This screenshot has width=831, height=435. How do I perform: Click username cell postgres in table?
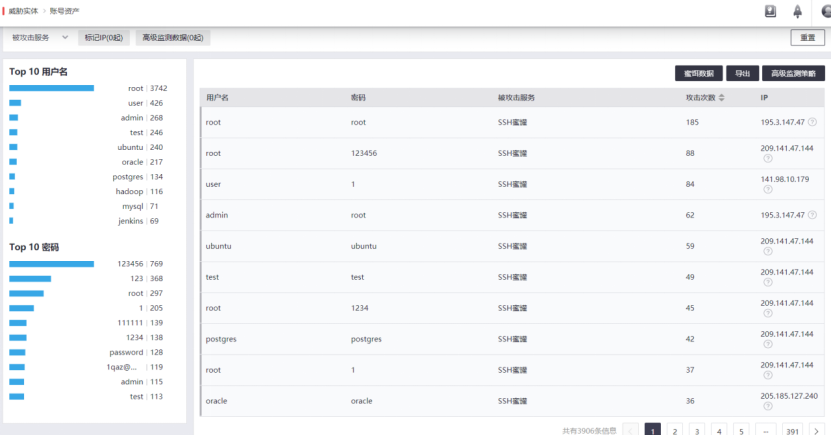pyautogui.click(x=221, y=339)
